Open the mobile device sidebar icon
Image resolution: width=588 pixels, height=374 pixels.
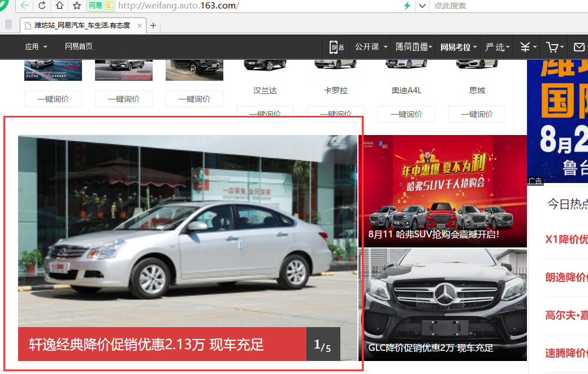(8, 25)
